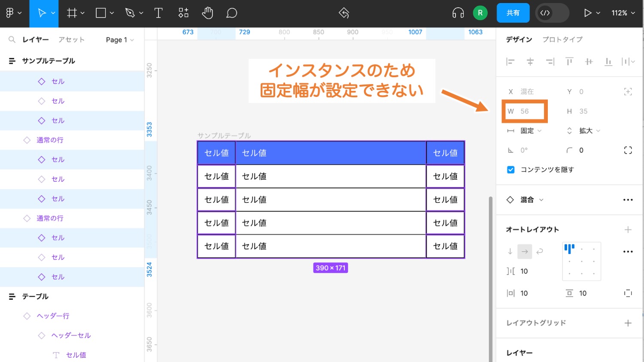Screen dimensions: 644x362
Task: Open the Page 1 dropdown
Action: pyautogui.click(x=118, y=39)
